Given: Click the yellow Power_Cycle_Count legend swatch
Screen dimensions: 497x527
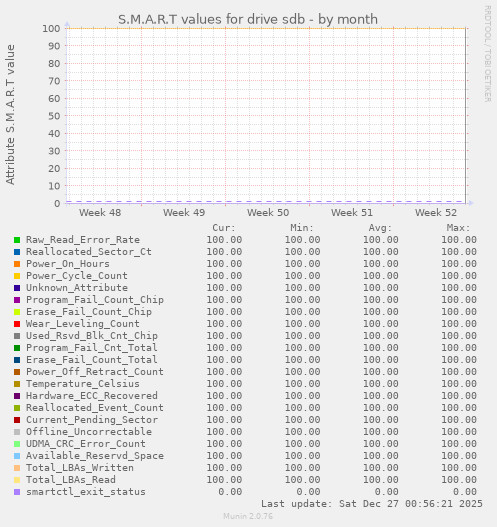Looking at the screenshot, I should (x=17, y=276).
